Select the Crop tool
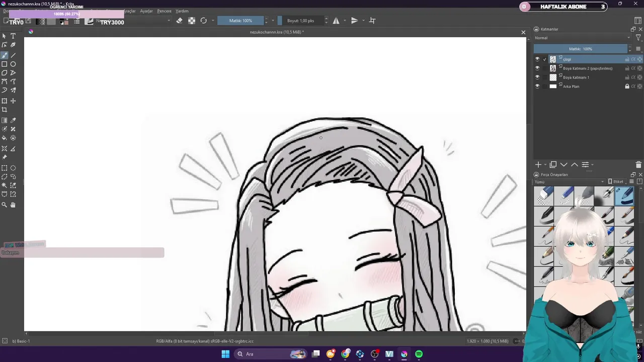Screen dimensions: 644x362 pyautogui.click(x=5, y=110)
